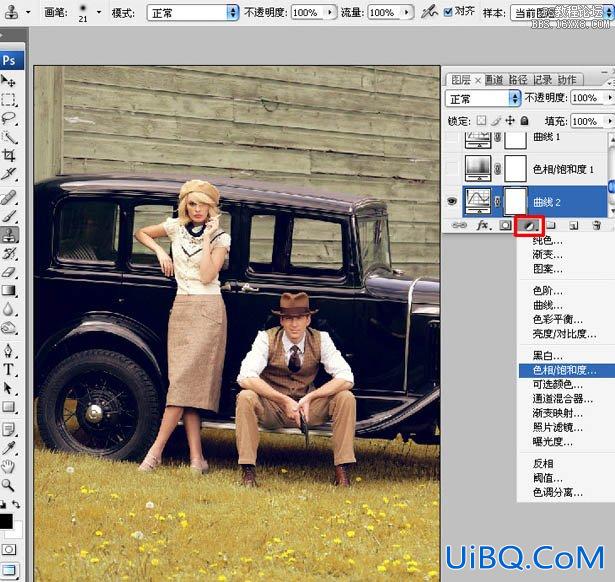Open options bar 不透明度 slider arrow
The width and height of the screenshot is (615, 582).
pyautogui.click(x=330, y=13)
